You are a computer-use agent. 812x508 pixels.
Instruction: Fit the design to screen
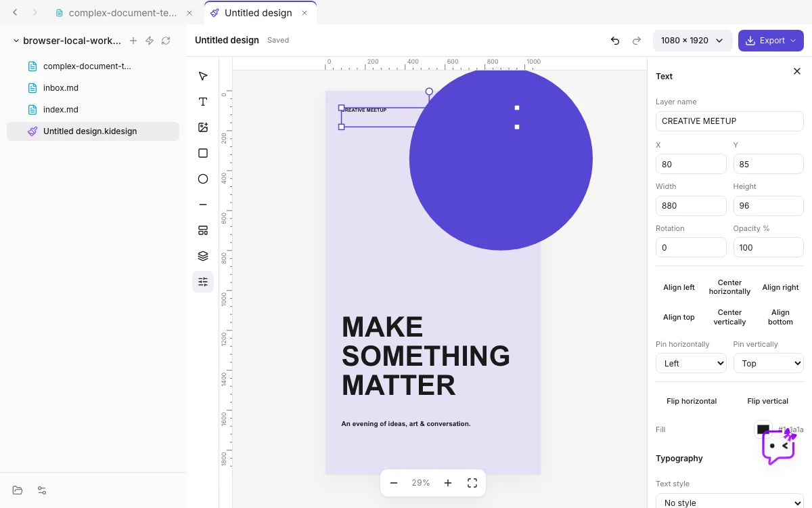[472, 483]
